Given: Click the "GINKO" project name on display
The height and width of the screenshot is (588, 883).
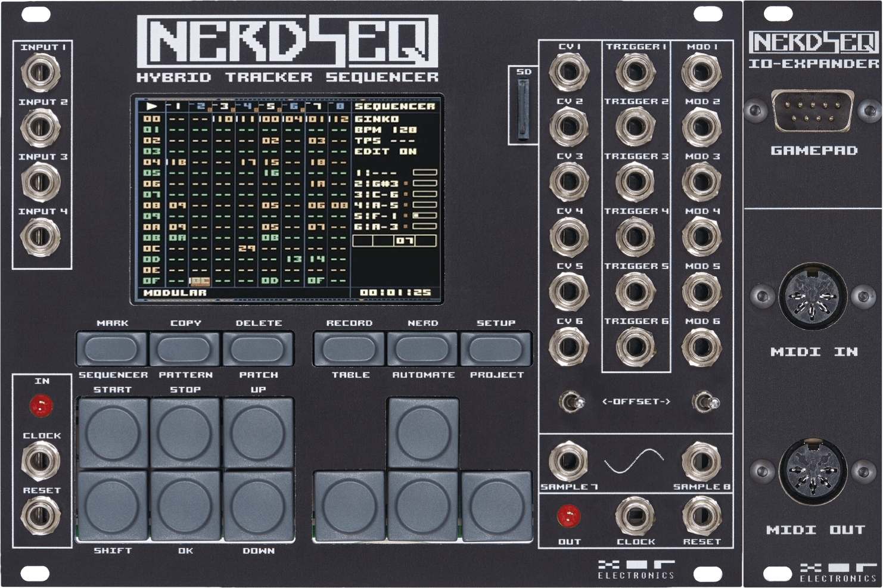Looking at the screenshot, I should [x=377, y=119].
